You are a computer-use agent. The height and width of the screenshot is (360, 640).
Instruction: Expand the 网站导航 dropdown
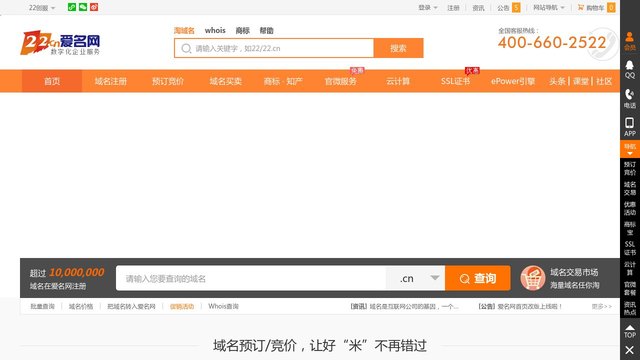click(x=549, y=8)
